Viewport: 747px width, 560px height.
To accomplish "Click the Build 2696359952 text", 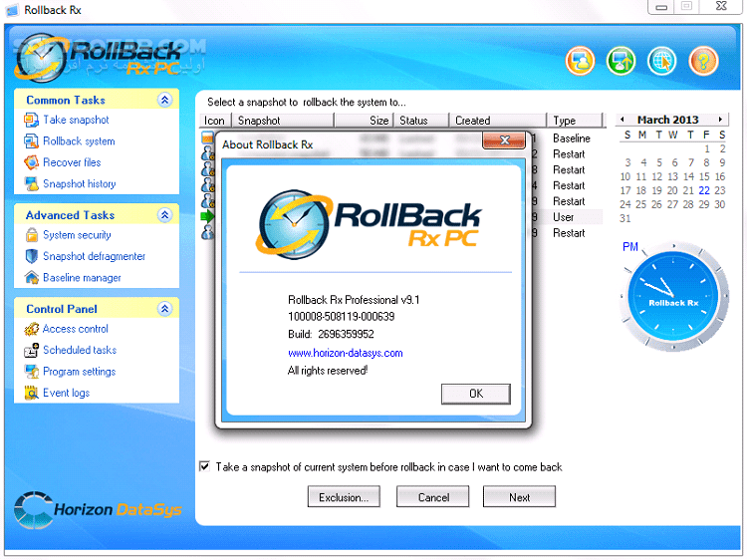I will coord(331,334).
